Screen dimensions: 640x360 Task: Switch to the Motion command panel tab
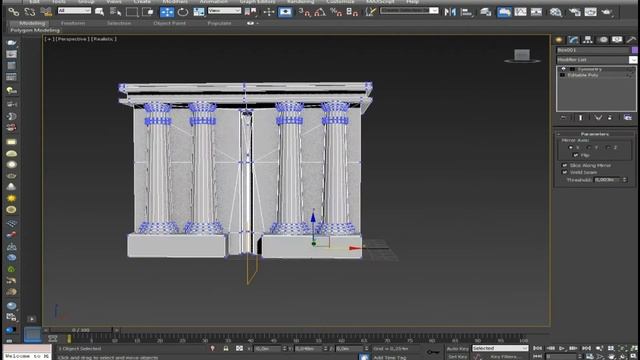[x=603, y=40]
